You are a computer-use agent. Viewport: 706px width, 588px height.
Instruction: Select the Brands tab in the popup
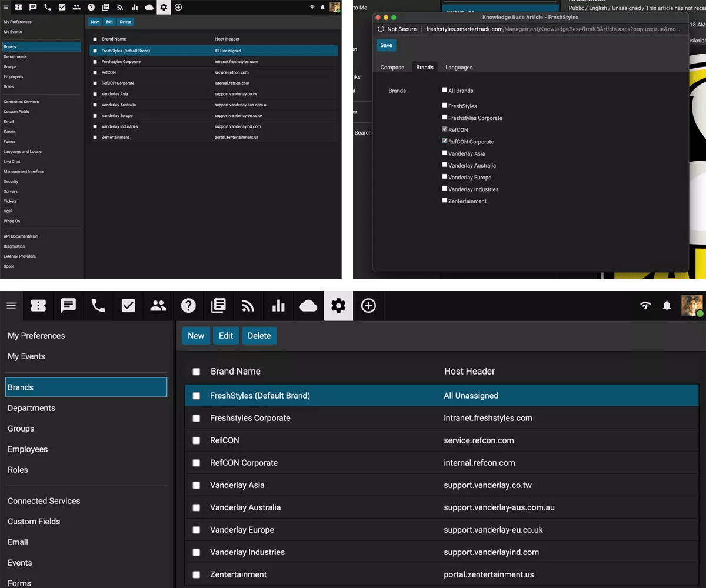425,68
